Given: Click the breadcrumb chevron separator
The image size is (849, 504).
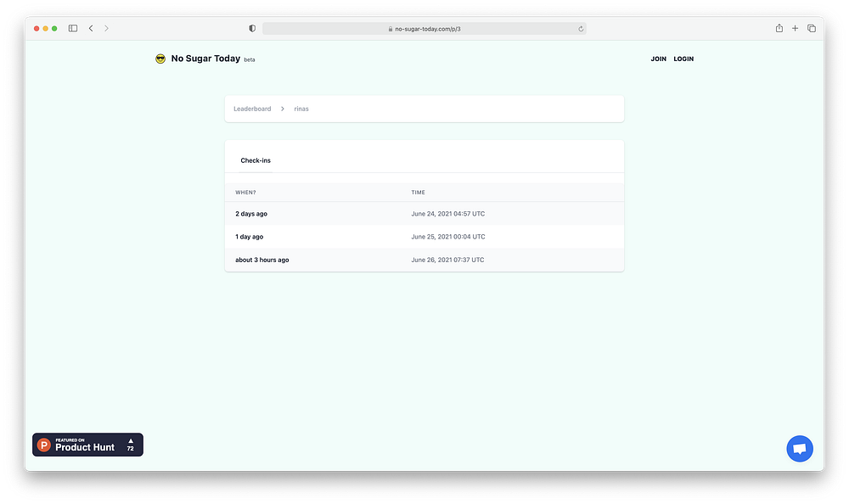Looking at the screenshot, I should 283,109.
